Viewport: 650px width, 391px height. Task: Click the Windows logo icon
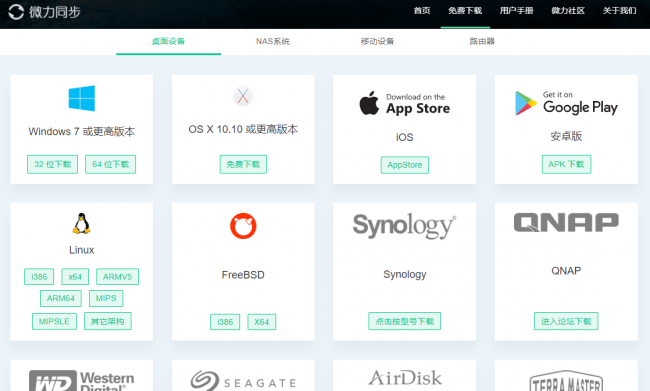(x=82, y=98)
